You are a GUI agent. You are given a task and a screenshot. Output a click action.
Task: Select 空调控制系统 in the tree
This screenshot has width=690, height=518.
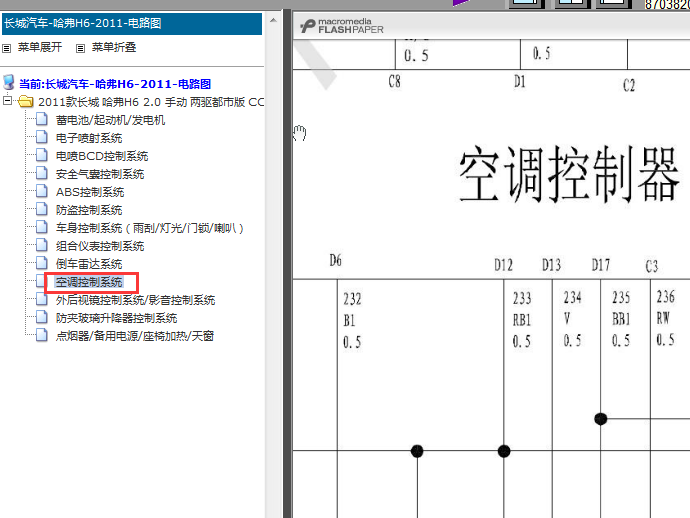89,282
